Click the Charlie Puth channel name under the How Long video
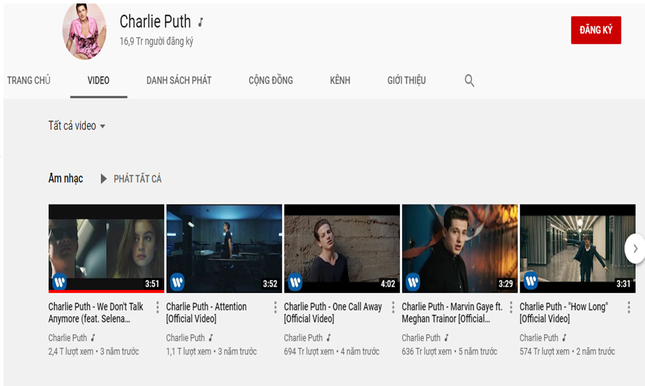The width and height of the screenshot is (645, 386). (539, 338)
